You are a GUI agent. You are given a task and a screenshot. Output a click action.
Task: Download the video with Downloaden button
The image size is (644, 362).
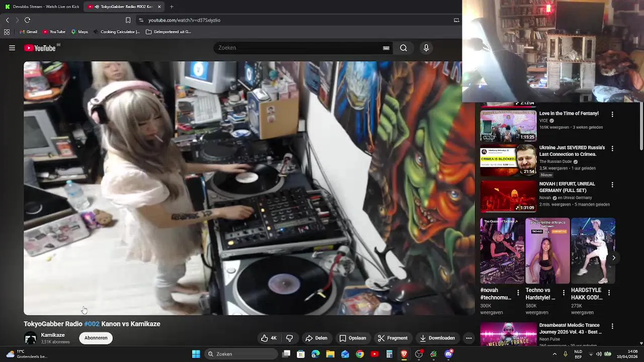(437, 338)
